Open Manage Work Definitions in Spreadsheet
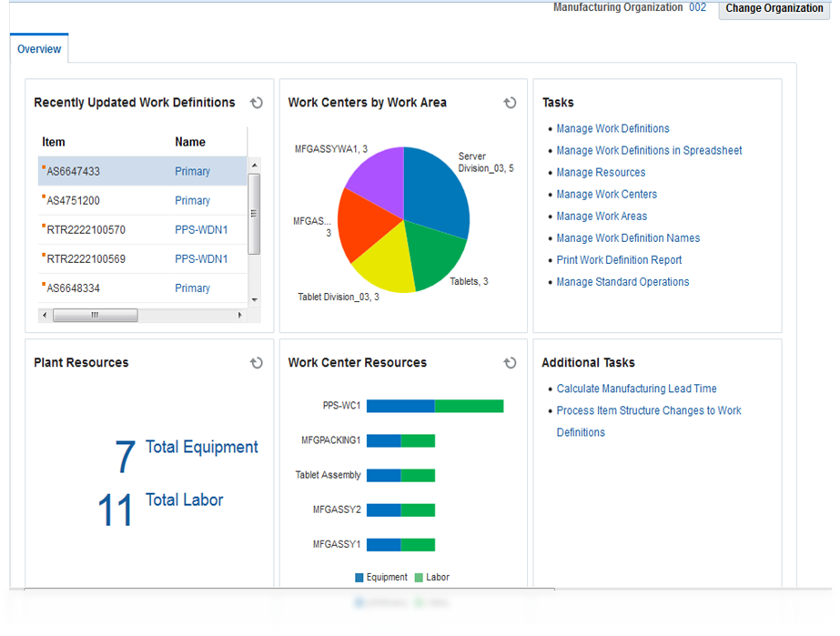Screen dimensions: 840x636 click(x=649, y=150)
